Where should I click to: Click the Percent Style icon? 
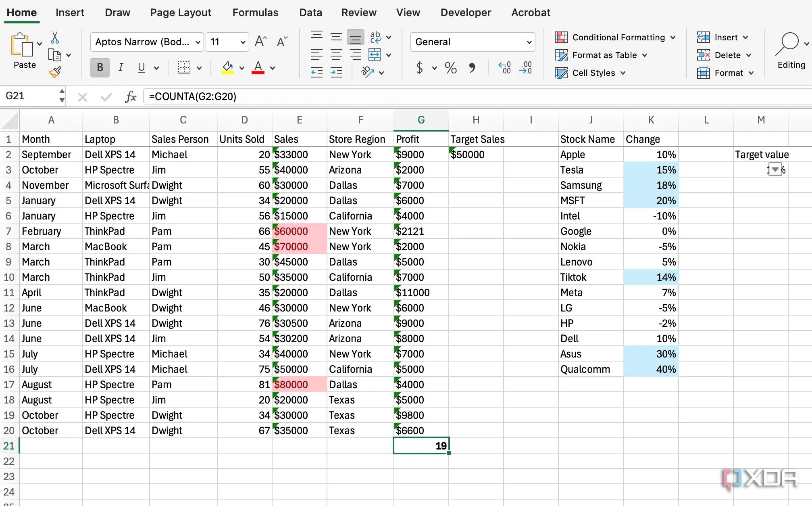(x=450, y=68)
